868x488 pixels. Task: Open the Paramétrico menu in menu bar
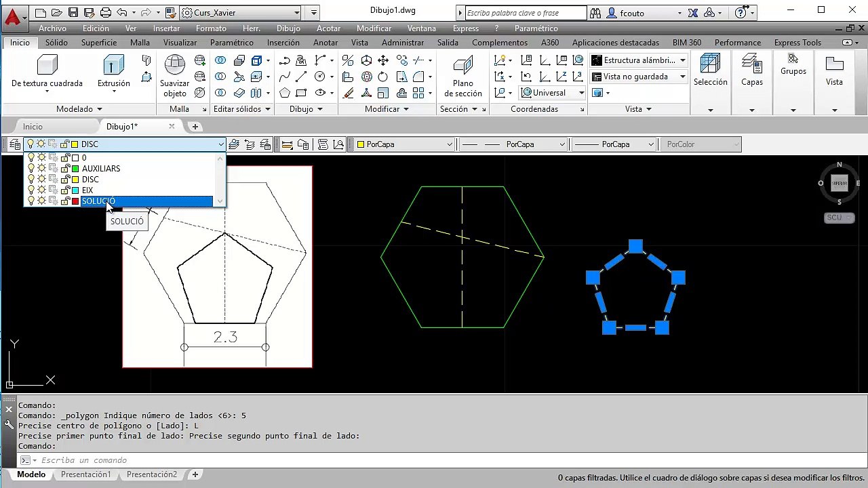click(536, 28)
